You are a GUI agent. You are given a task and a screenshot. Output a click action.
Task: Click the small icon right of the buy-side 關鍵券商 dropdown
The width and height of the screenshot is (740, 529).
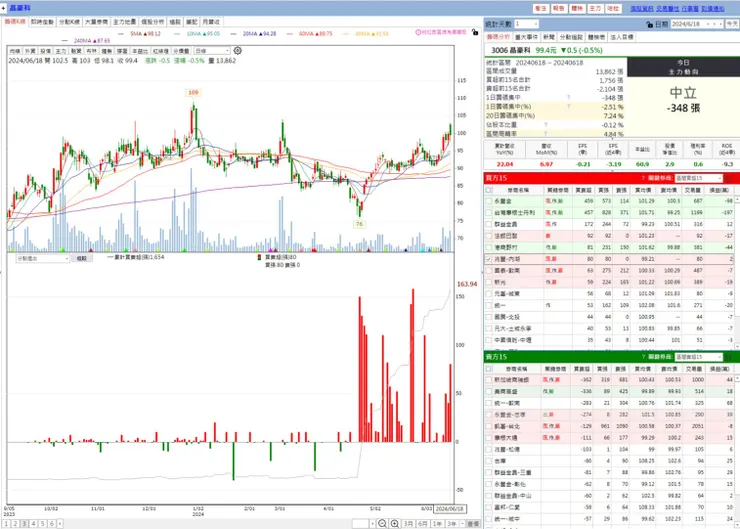click(729, 178)
